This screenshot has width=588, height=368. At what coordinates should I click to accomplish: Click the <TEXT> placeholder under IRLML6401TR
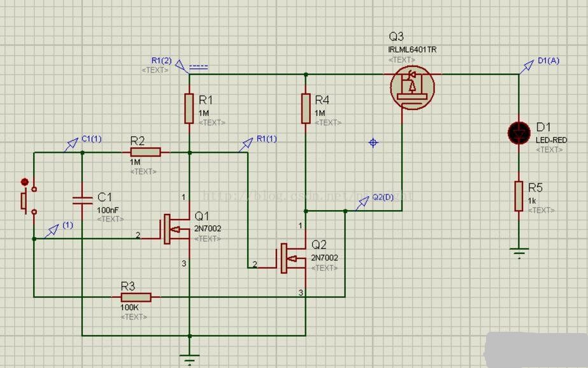401,60
